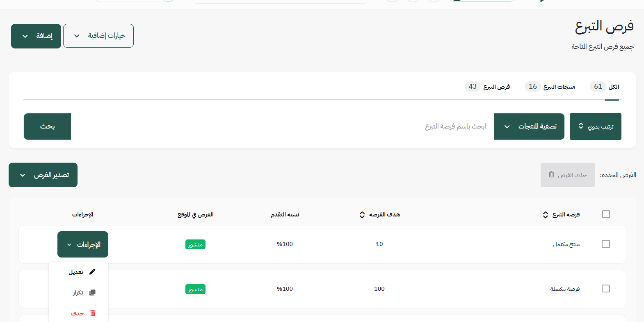
Task: Click the العرض في الموقع column header
Action: pyautogui.click(x=196, y=215)
